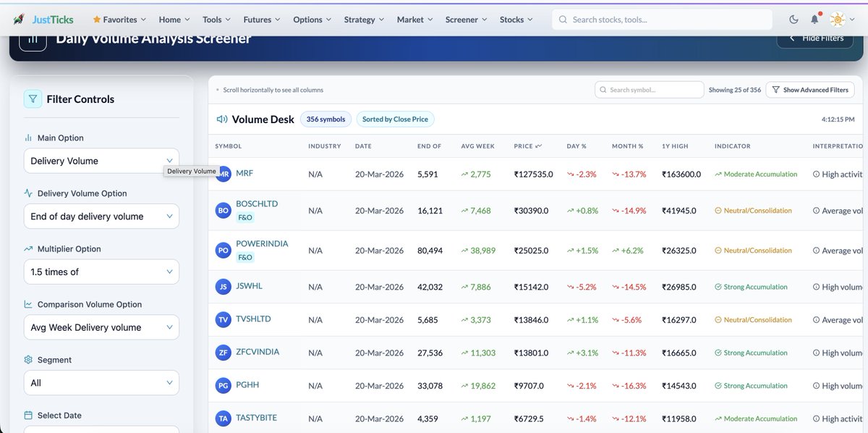Click the sort icon next to PRICE header
Screen dimensions: 868x433
click(539, 146)
